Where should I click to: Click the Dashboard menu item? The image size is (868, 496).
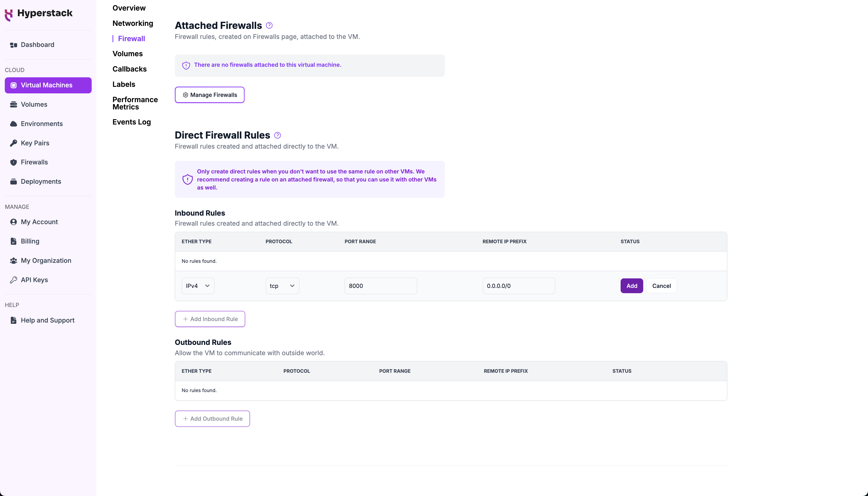(x=38, y=45)
